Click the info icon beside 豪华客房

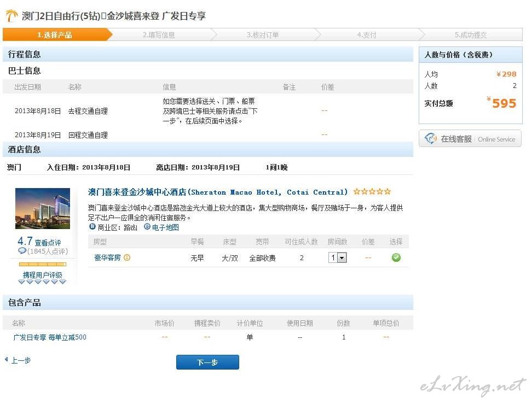[x=127, y=257]
